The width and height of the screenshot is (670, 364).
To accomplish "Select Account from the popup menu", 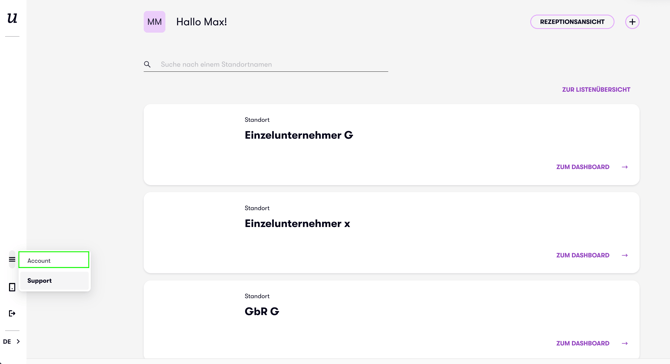I will coord(54,260).
